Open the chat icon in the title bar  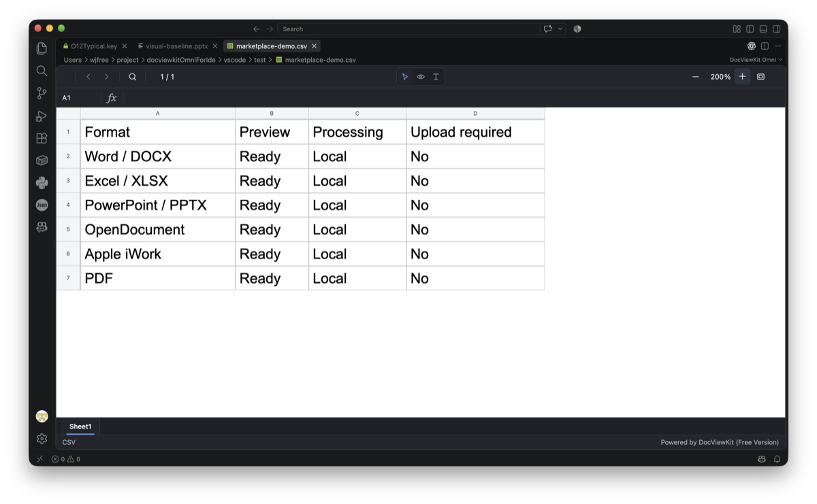(x=547, y=29)
